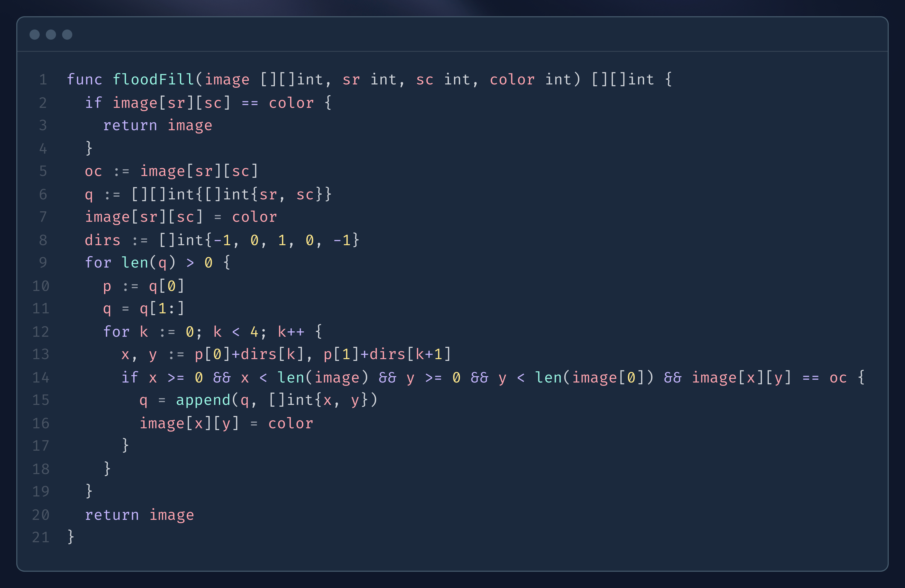Image resolution: width=905 pixels, height=588 pixels.
Task: Click line number 9 in gutter
Action: 43,263
